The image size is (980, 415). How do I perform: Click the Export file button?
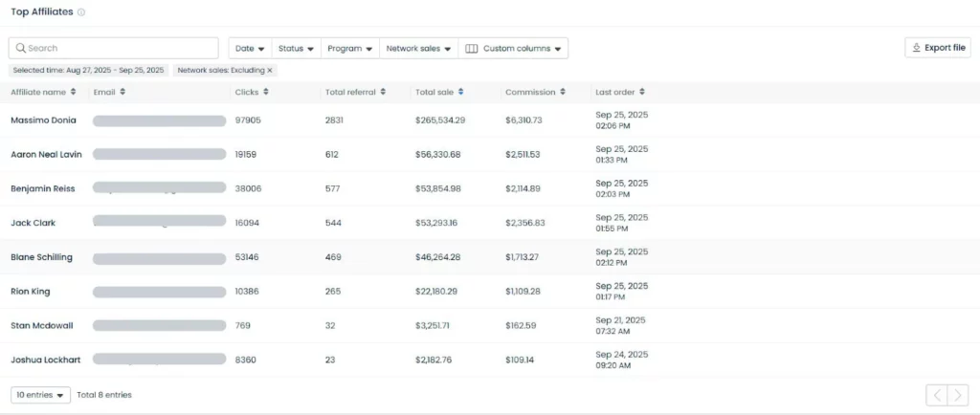[x=938, y=48]
